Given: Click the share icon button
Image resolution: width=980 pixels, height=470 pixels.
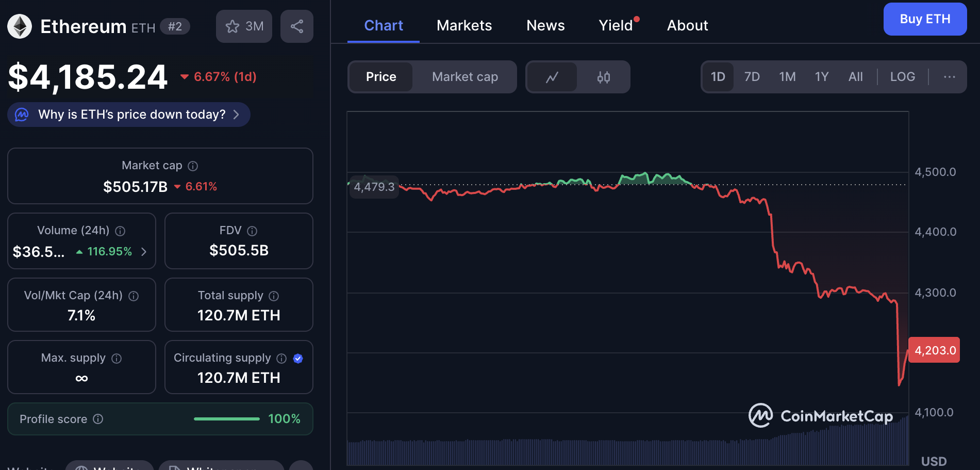Looking at the screenshot, I should click(x=296, y=26).
